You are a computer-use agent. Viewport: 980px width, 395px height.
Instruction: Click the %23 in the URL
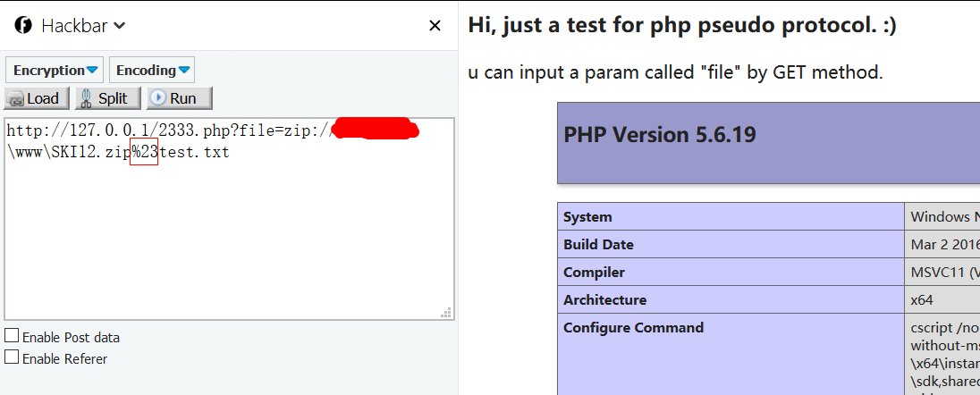(144, 153)
